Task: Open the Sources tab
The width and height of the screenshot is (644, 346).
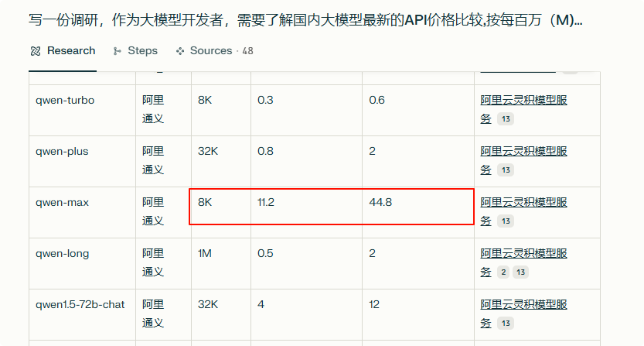Action: click(214, 50)
